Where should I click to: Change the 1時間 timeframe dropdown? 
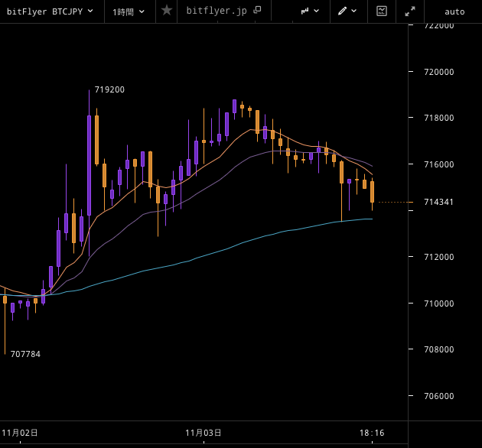tap(129, 12)
